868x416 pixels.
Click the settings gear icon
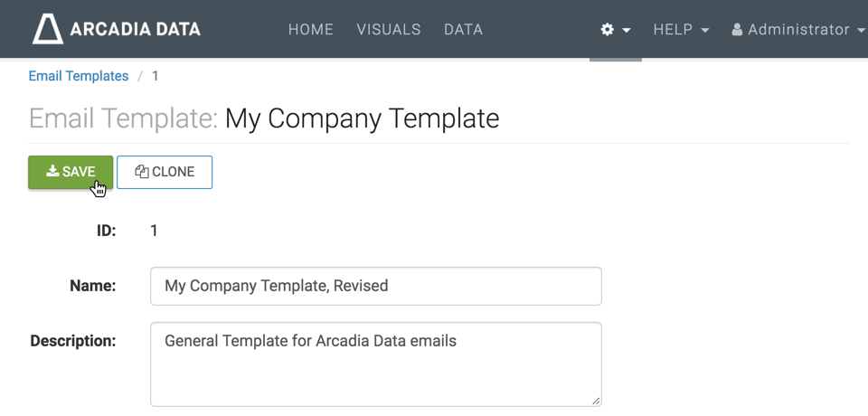607,30
